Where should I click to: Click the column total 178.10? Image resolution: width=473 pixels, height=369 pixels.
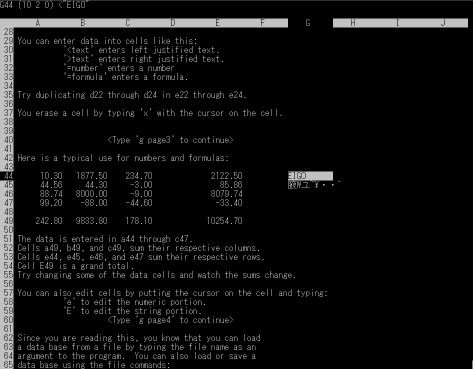[139, 221]
